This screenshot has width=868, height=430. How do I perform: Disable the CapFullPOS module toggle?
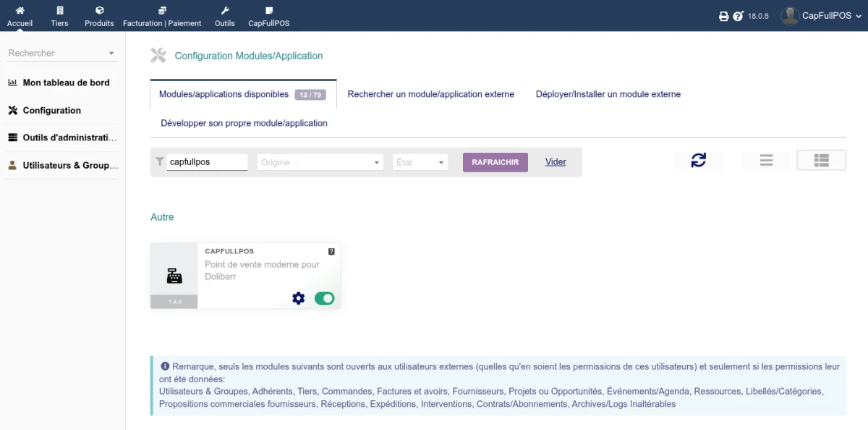tap(325, 298)
